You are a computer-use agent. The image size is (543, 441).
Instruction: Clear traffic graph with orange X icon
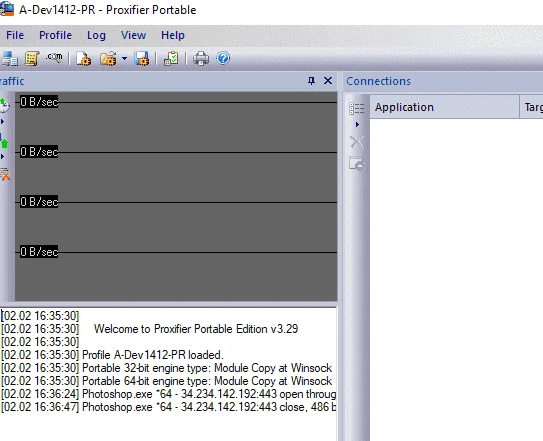pyautogui.click(x=5, y=174)
